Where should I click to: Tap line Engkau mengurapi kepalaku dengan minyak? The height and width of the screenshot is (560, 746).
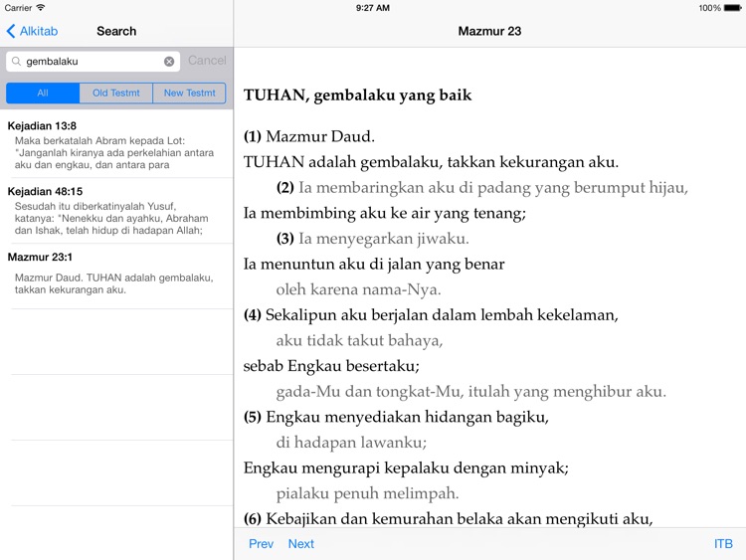[406, 467]
